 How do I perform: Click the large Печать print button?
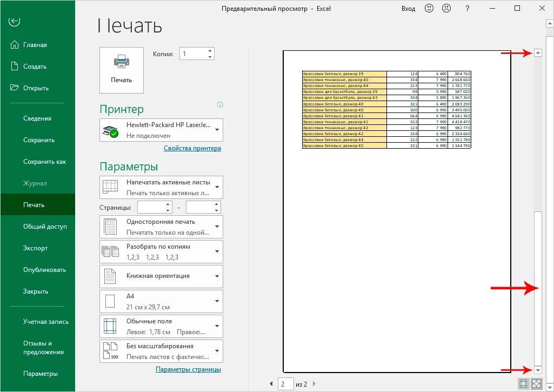click(122, 70)
